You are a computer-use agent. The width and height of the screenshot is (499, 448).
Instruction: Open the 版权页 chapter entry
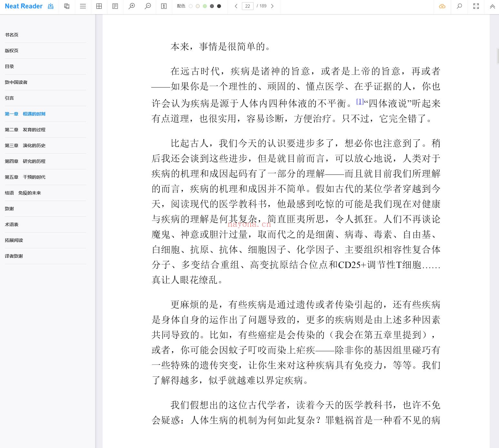point(45,51)
